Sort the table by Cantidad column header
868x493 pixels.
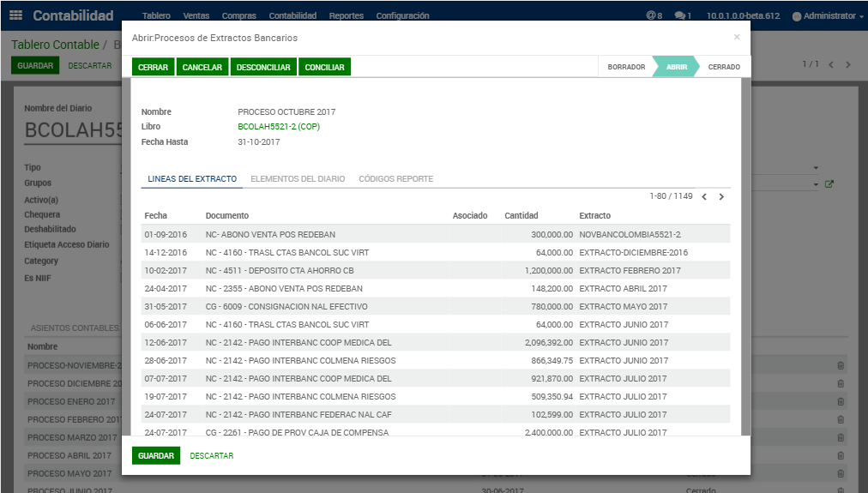click(521, 215)
